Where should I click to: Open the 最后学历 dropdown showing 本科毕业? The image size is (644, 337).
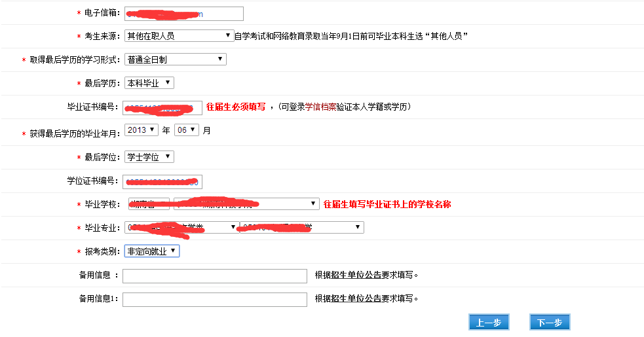[x=149, y=83]
